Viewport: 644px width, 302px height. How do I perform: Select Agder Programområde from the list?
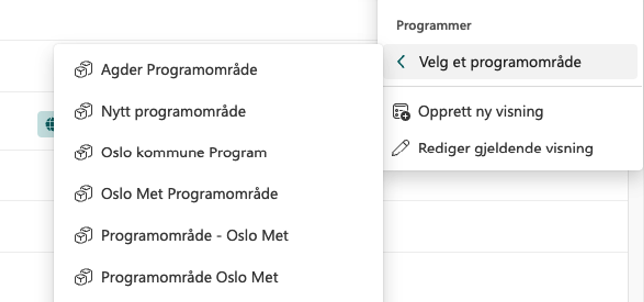coord(179,70)
